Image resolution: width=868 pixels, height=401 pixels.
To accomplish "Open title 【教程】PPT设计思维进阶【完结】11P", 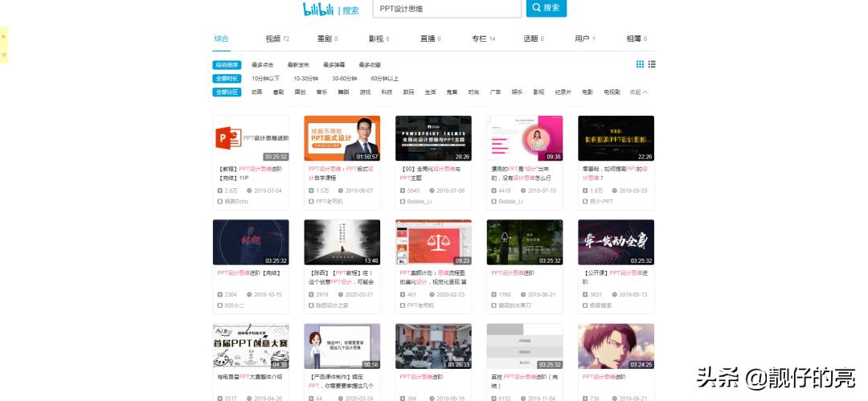I will coord(250,174).
